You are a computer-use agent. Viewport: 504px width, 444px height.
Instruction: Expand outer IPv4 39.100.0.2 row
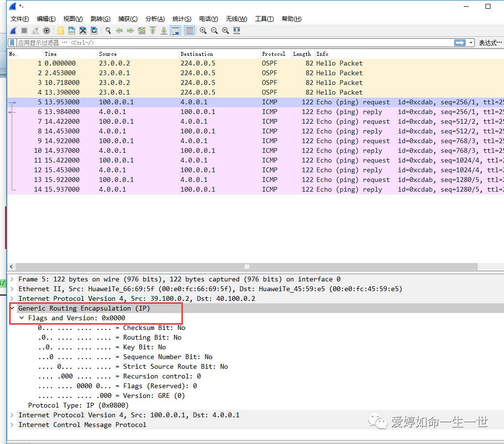click(x=12, y=298)
